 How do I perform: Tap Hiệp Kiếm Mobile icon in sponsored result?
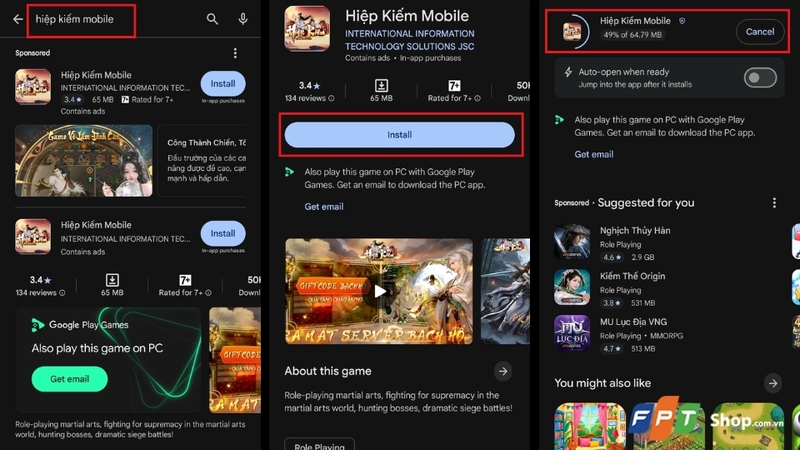pos(33,87)
